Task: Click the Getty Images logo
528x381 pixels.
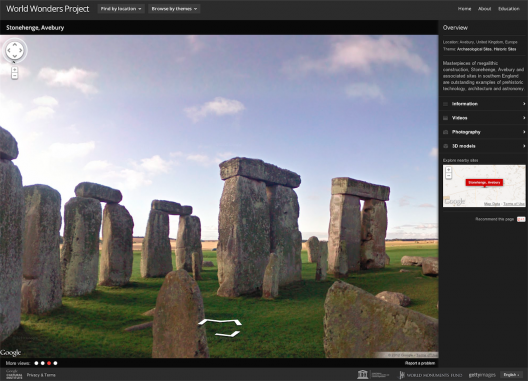Action: tap(482, 375)
